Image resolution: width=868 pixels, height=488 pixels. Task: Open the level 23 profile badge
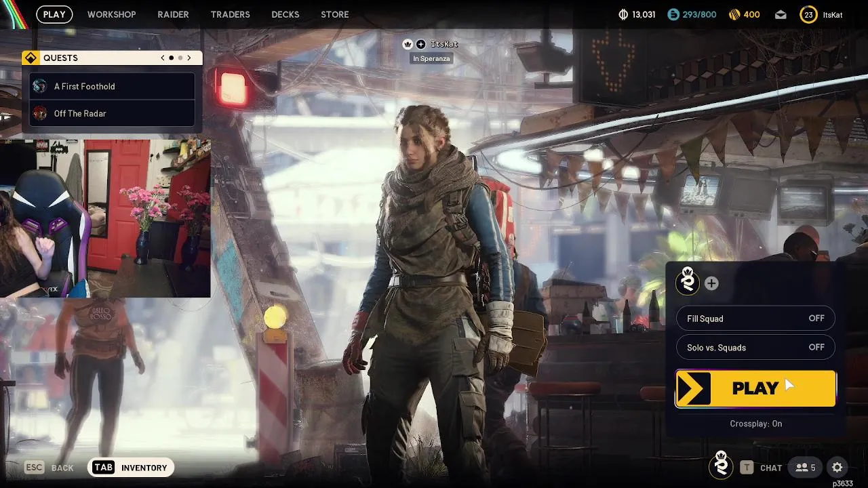pyautogui.click(x=808, y=14)
